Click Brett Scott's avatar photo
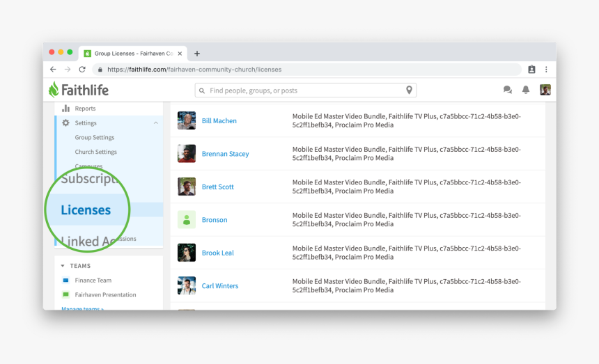Viewport: 599px width, 364px height. (187, 187)
